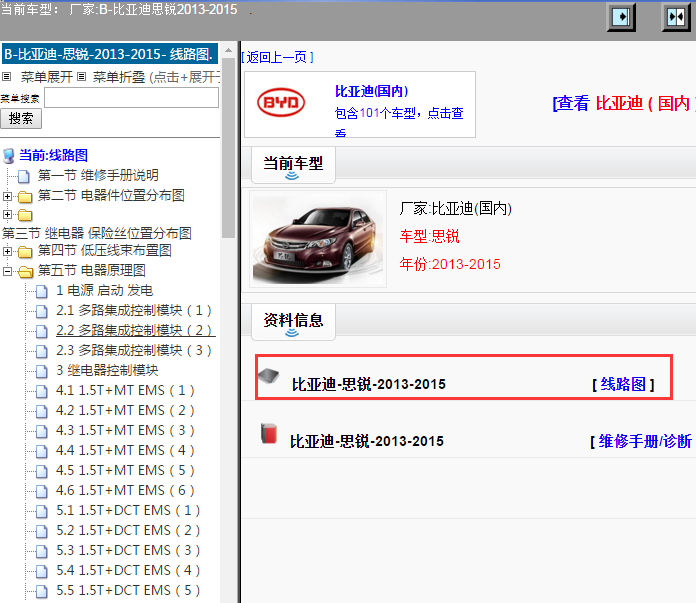696x603 pixels.
Task: Open the 线路图 link for 比亚迪-思锐-2013-2015
Action: tap(623, 384)
